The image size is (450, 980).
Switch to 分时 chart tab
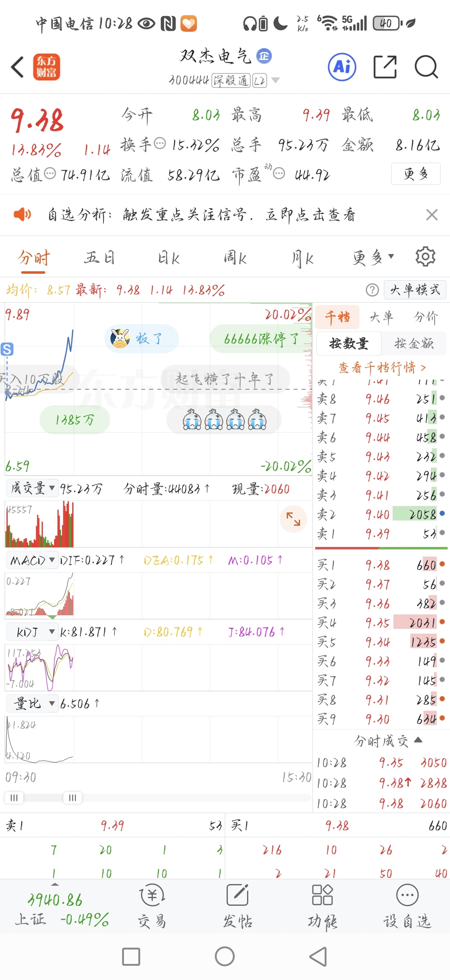[33, 257]
